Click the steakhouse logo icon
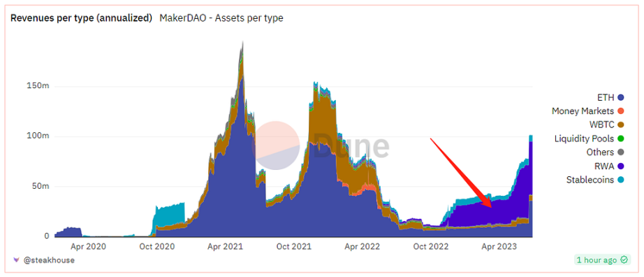644x277 pixels. point(16,260)
